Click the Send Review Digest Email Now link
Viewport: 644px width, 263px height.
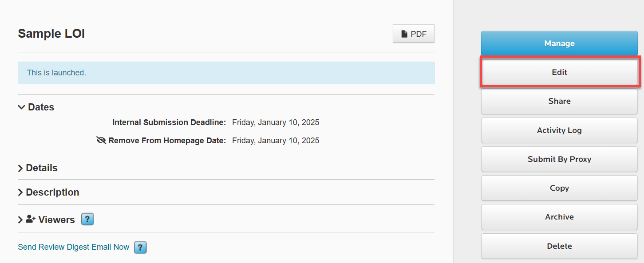(73, 247)
